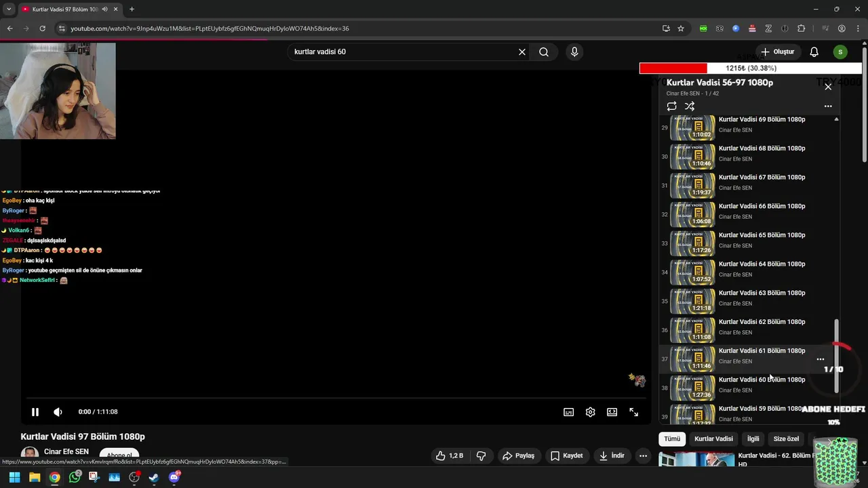This screenshot has width=868, height=488.
Task: Play Kurtlar Vadisi 69 Bölüm 1080p
Action: point(762,119)
